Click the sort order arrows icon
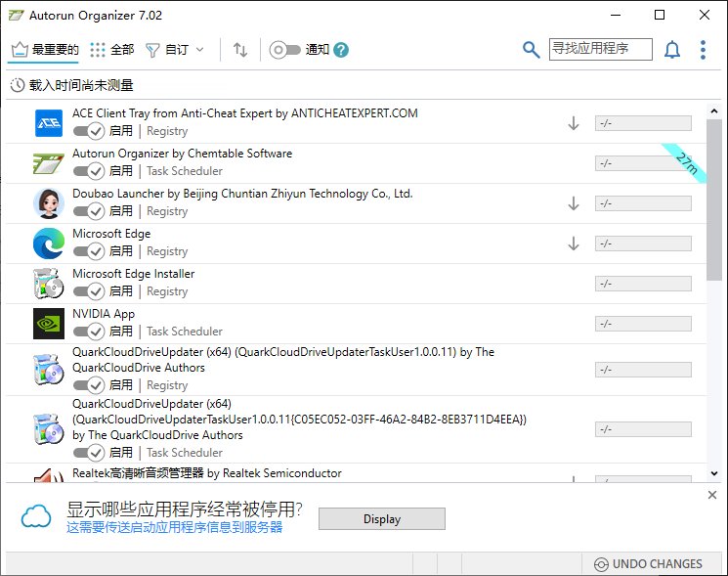728x576 pixels. [x=240, y=49]
